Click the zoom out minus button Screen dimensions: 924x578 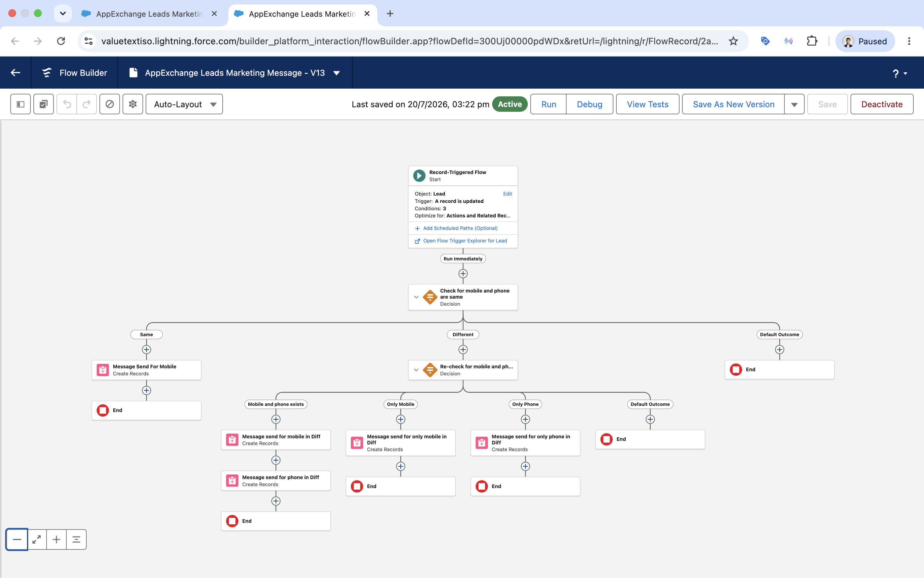point(17,539)
